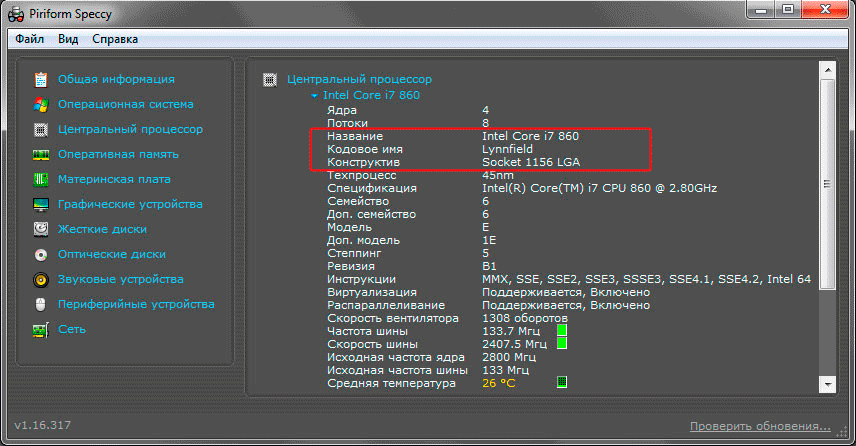Click the 1308 оборотов fan speed value

(525, 318)
